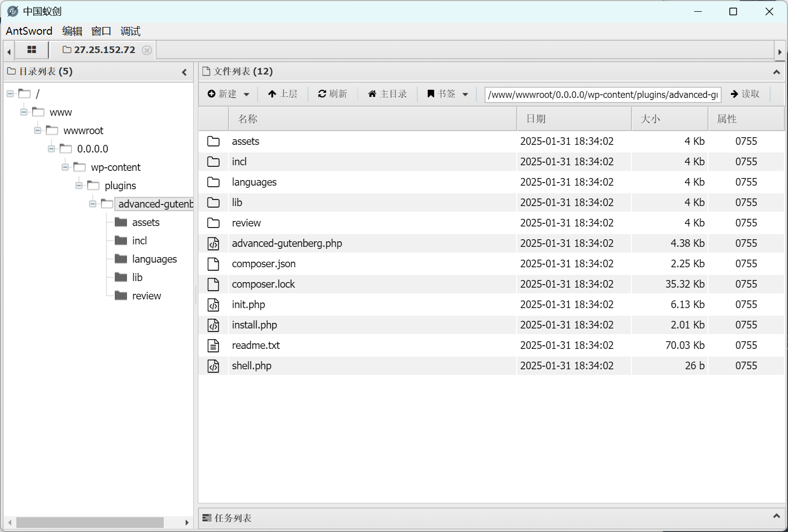The width and height of the screenshot is (788, 532).
Task: Collapse the wp-content tree node
Action: (x=65, y=167)
